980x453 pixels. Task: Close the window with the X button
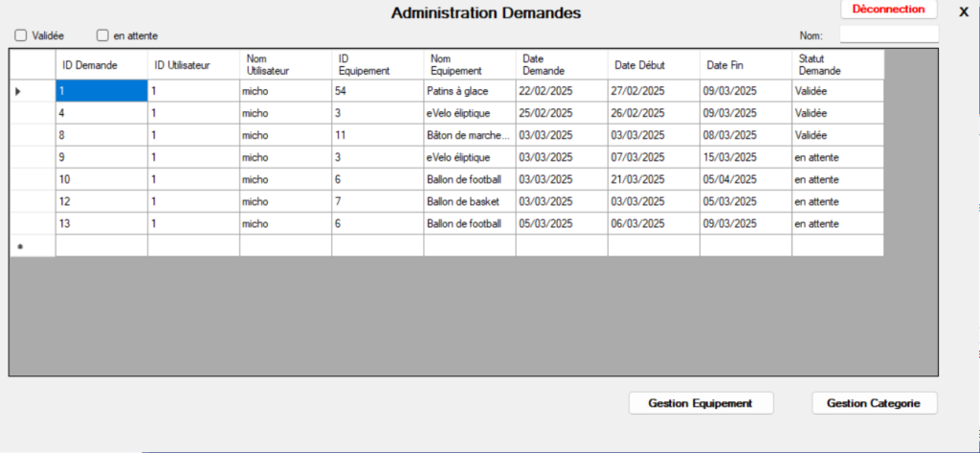[x=964, y=11]
